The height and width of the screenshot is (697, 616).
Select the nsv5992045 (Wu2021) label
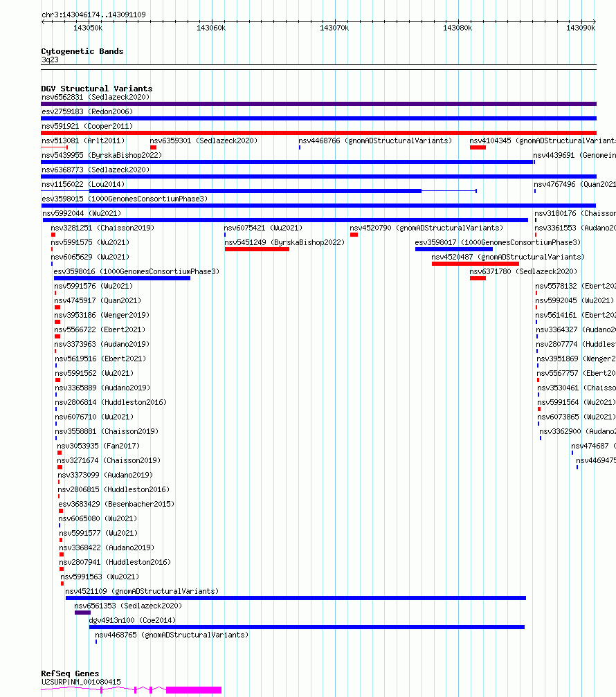(574, 300)
